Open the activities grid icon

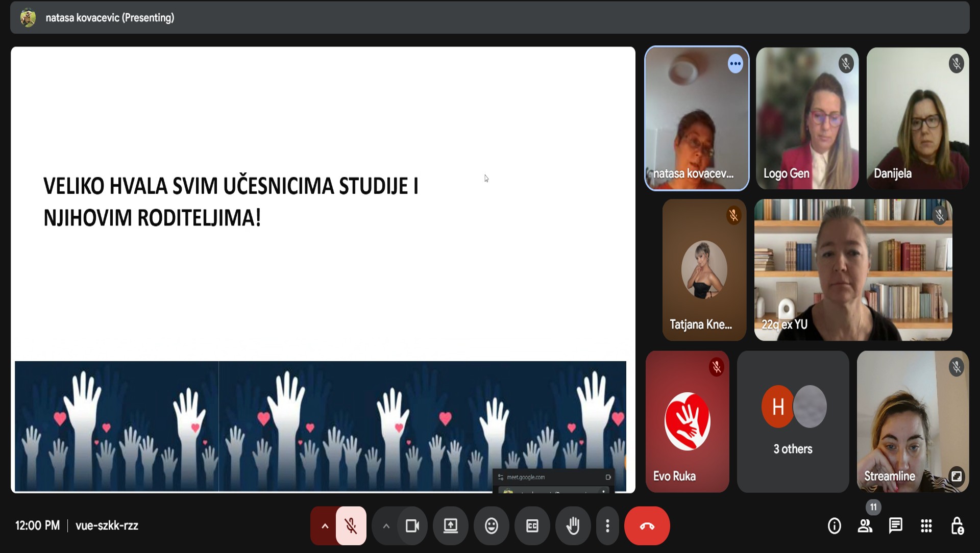click(x=926, y=525)
